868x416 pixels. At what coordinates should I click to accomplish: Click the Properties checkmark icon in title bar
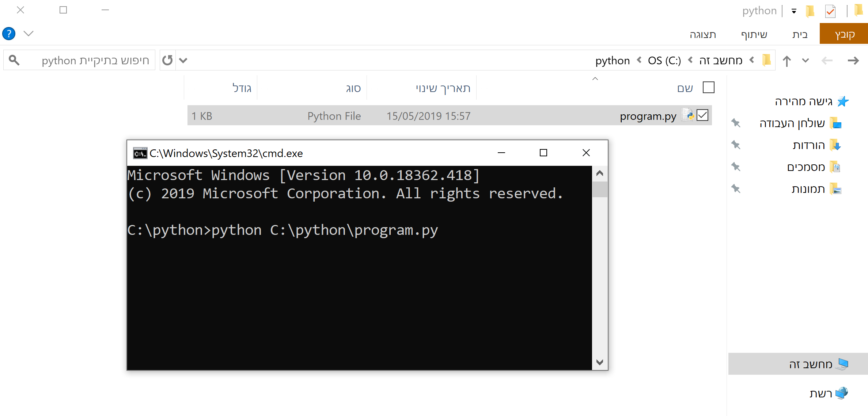(x=830, y=11)
